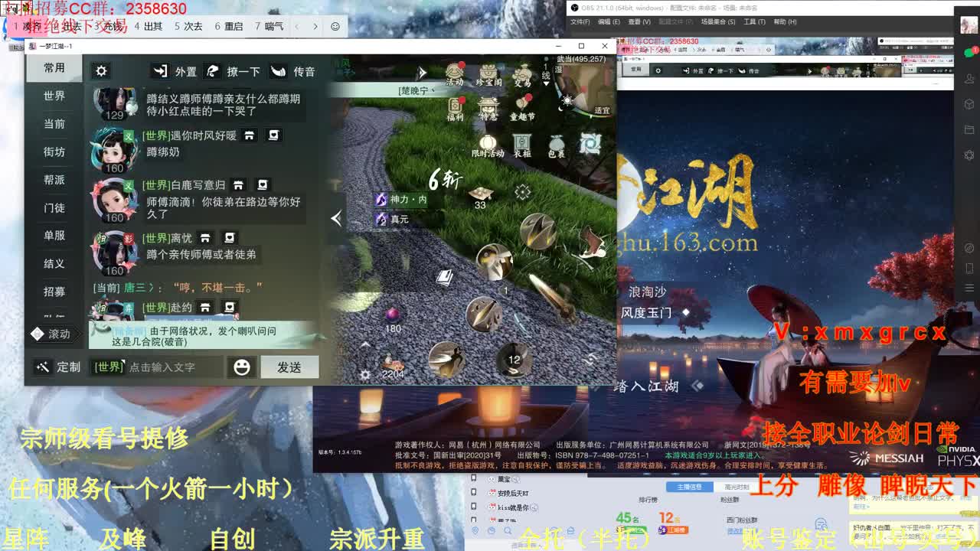This screenshot has height=551, width=980.
Task: Select the 结义 chat channel tab
Action: point(54,264)
